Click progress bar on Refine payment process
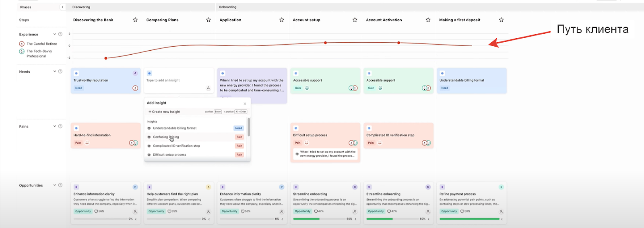 pos(469,219)
